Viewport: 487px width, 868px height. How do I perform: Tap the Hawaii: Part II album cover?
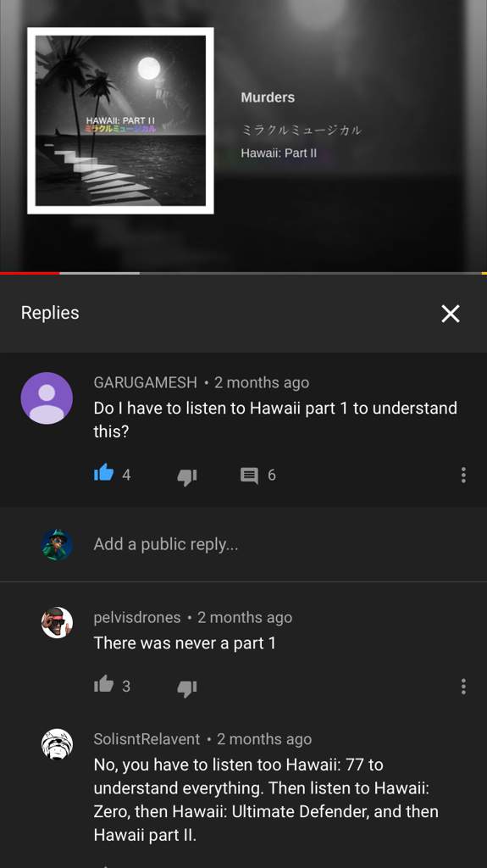pyautogui.click(x=120, y=120)
